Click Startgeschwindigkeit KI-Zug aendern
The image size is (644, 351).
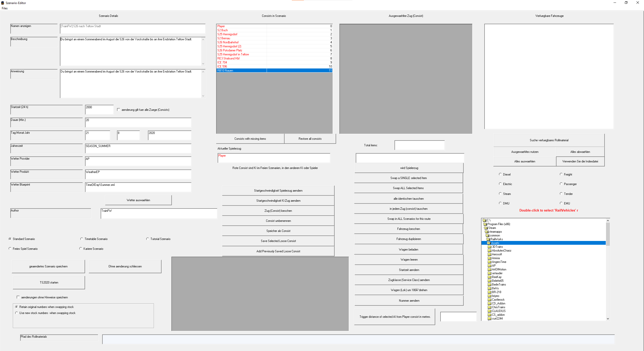coord(278,201)
